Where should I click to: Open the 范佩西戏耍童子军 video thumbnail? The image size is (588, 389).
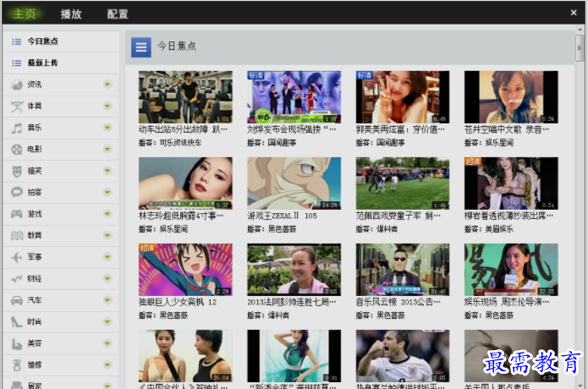tap(403, 184)
